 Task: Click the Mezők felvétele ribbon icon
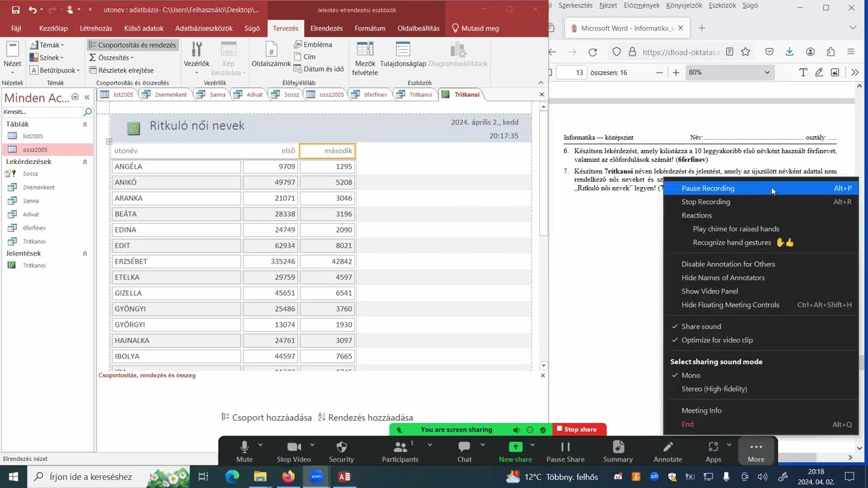click(x=365, y=58)
